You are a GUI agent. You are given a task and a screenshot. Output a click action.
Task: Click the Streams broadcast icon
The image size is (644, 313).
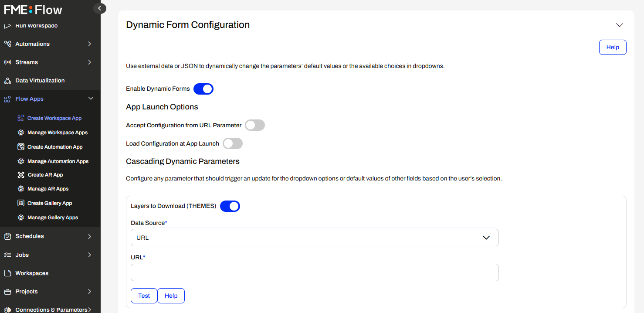click(7, 62)
